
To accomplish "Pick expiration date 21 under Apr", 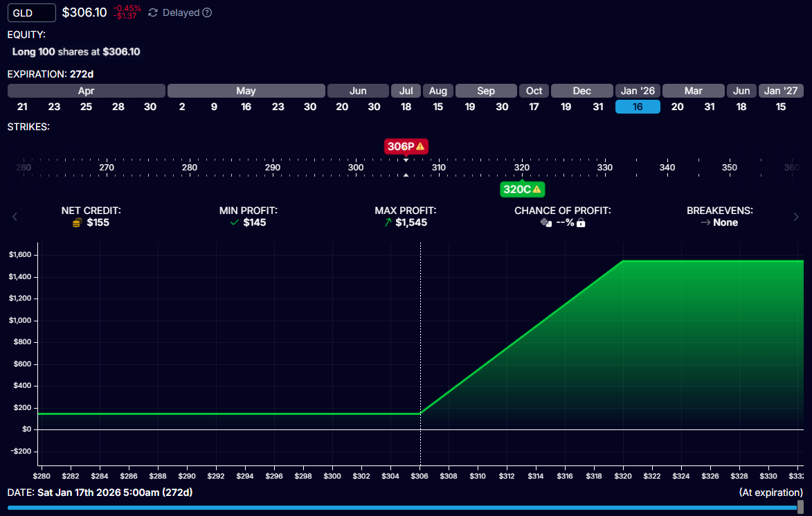I will coord(22,107).
